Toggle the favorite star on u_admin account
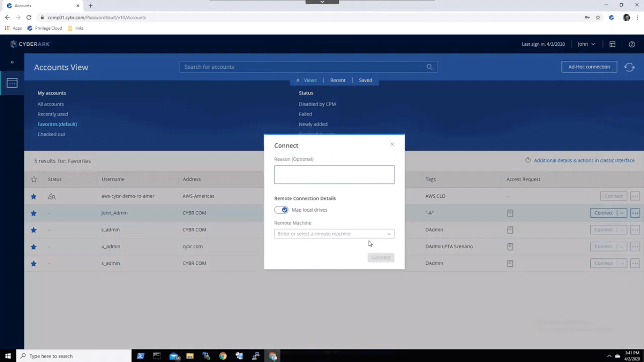This screenshot has width=644, height=362. (33, 246)
